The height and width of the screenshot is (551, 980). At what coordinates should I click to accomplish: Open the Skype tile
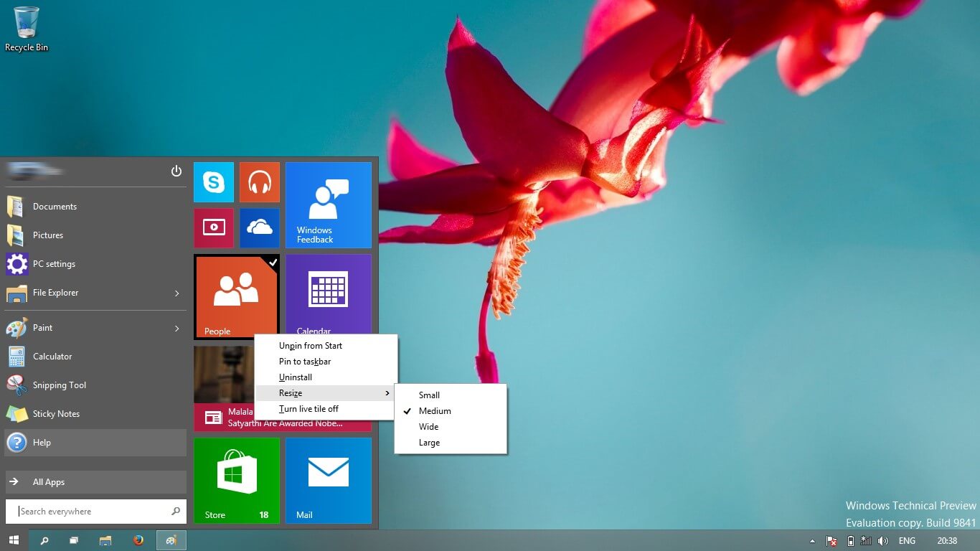coord(213,182)
